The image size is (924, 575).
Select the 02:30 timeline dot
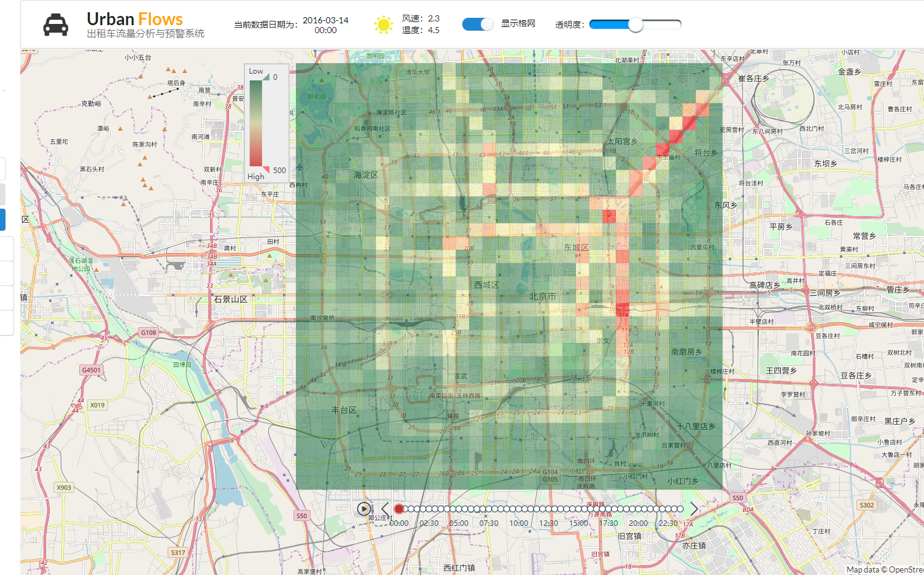(429, 509)
